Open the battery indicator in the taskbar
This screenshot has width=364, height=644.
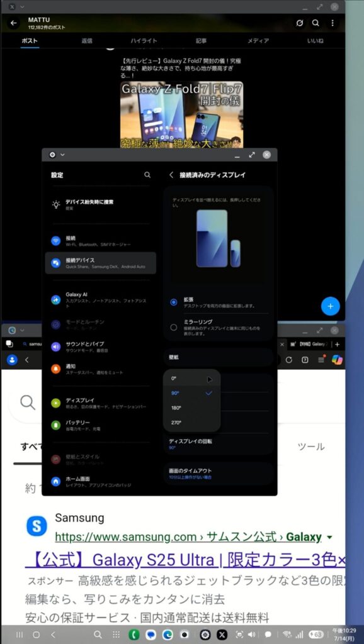[317, 635]
